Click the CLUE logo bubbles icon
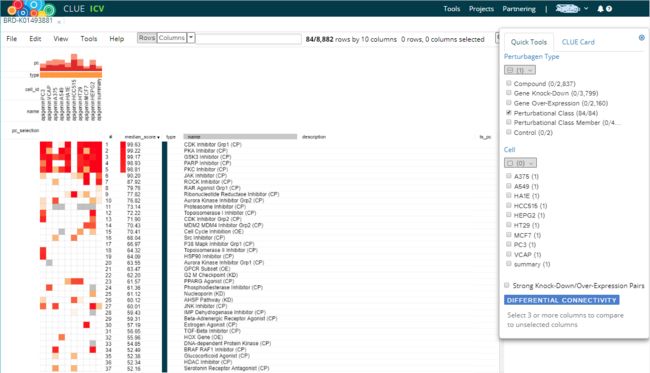 click(x=31, y=8)
